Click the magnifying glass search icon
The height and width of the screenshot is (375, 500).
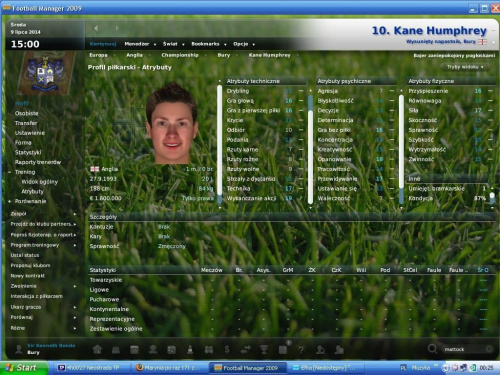pos(432,349)
